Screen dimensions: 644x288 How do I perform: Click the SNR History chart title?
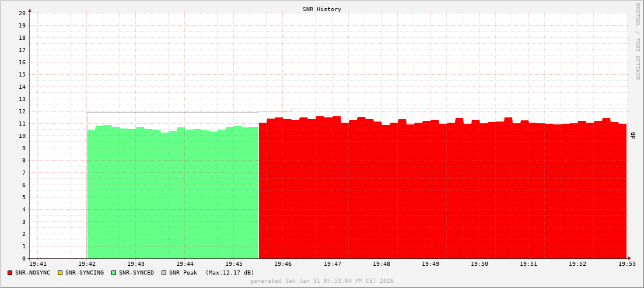coord(322,9)
